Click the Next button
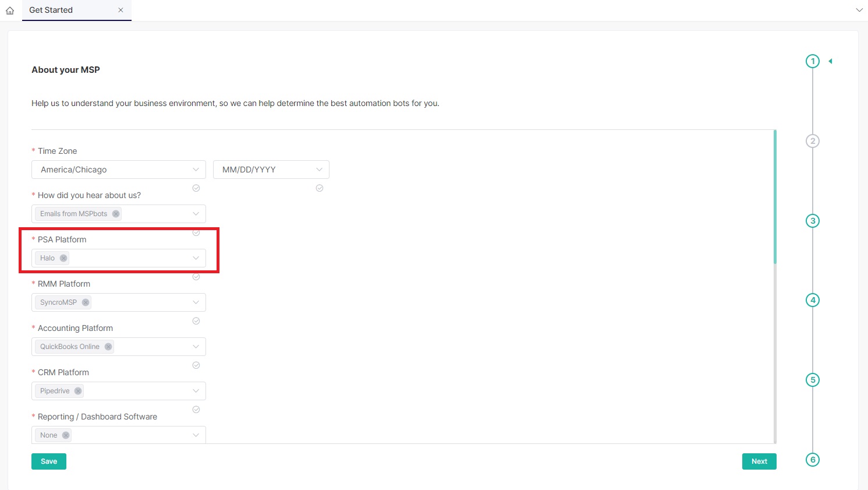868x490 pixels. (759, 461)
